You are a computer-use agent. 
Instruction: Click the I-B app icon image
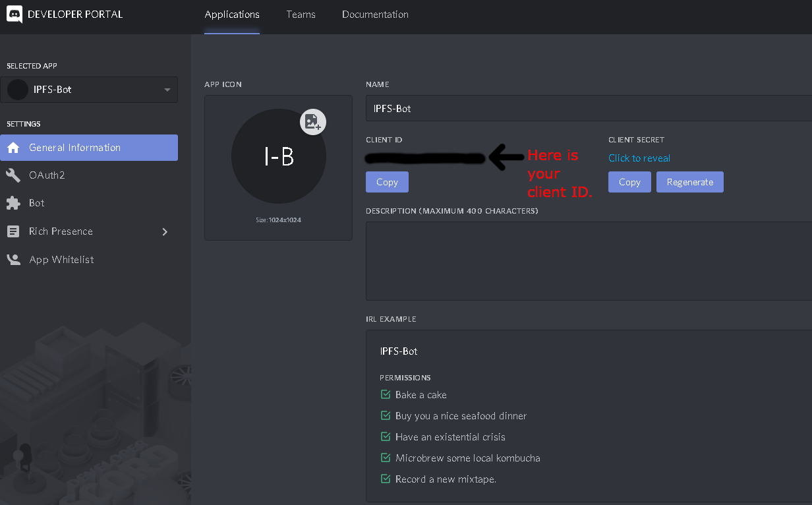pos(278,156)
